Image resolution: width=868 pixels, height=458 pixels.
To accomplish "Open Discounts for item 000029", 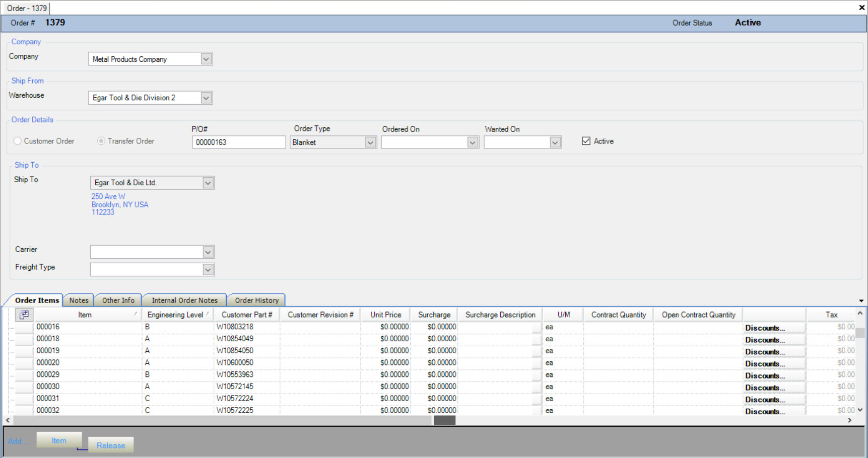I will 774,375.
